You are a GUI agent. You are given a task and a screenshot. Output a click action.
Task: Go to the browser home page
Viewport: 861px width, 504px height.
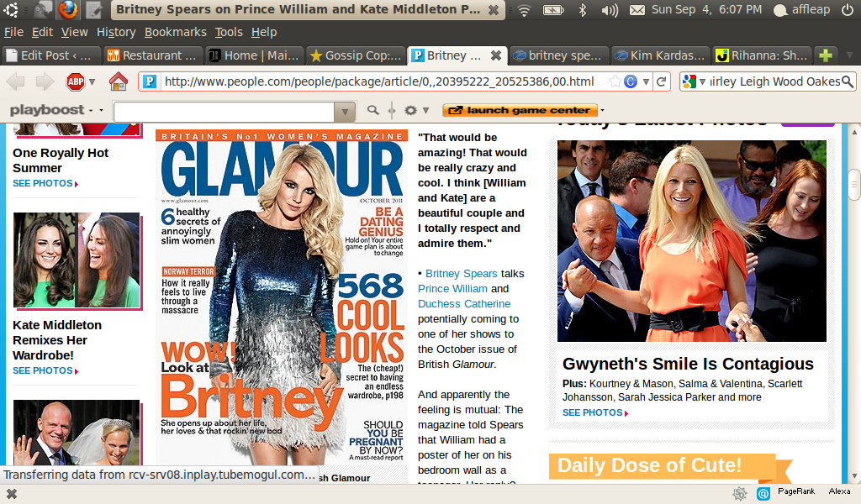click(118, 82)
